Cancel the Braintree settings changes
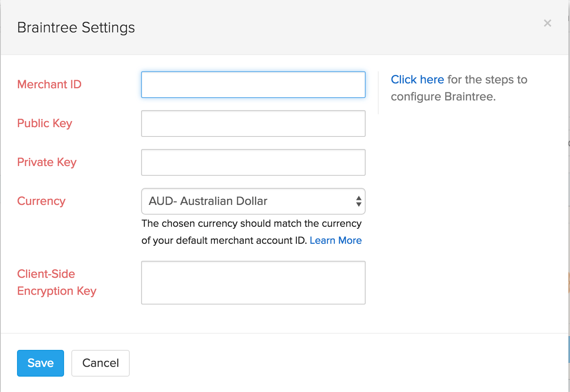570x392 pixels. [100, 363]
